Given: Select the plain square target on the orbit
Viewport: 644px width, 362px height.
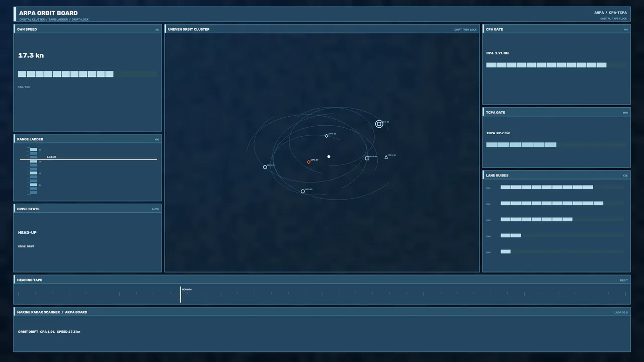Looking at the screenshot, I should pos(367,158).
